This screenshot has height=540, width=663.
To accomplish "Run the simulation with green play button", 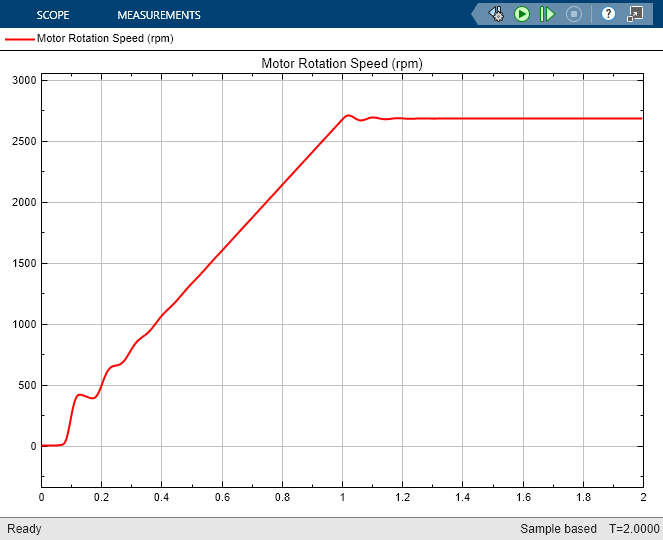I will pyautogui.click(x=522, y=14).
